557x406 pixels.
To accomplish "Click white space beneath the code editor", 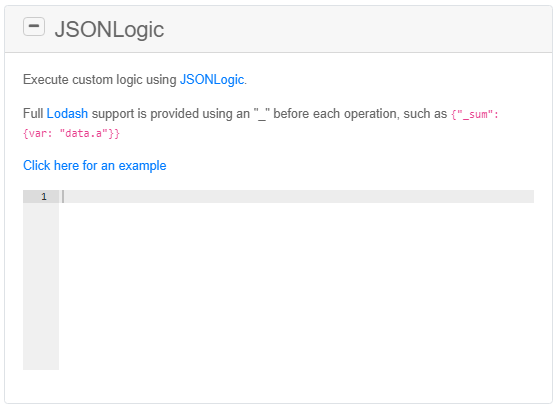I will [x=278, y=386].
